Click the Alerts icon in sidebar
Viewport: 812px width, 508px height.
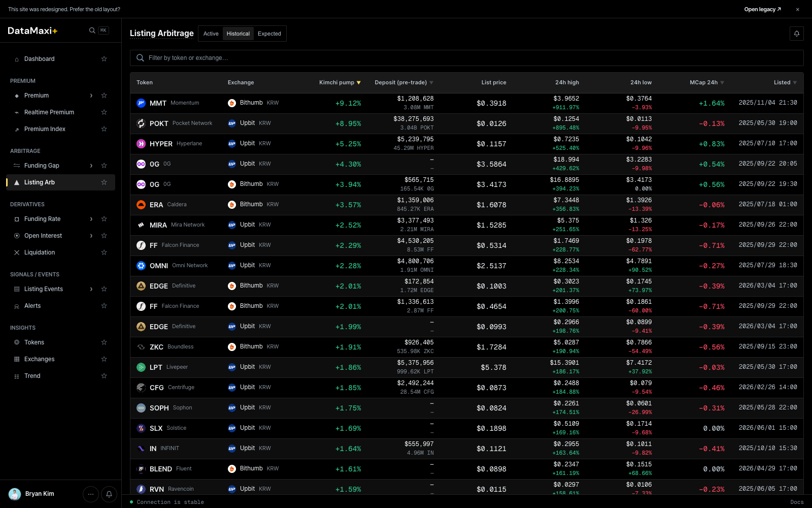[x=17, y=306]
